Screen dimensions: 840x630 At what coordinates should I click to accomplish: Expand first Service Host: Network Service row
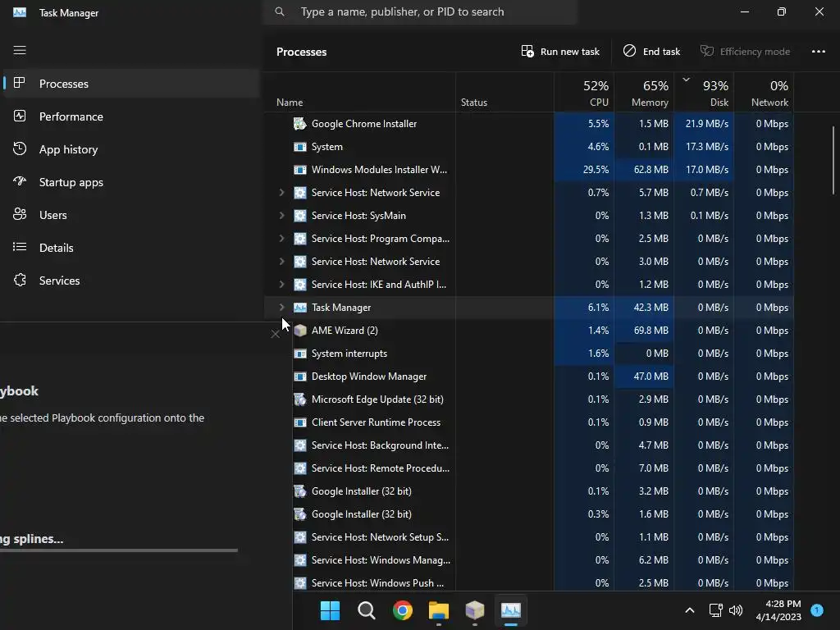click(282, 192)
